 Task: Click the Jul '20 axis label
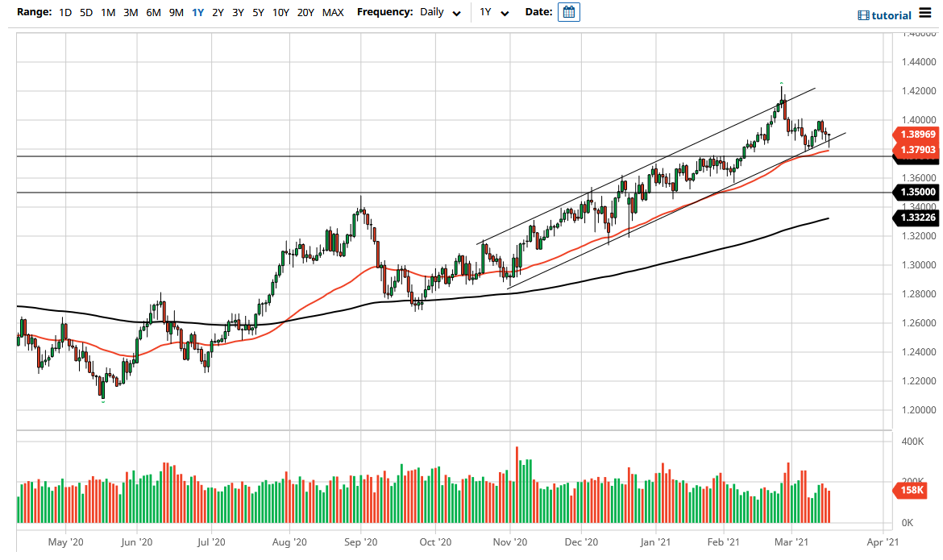point(211,542)
